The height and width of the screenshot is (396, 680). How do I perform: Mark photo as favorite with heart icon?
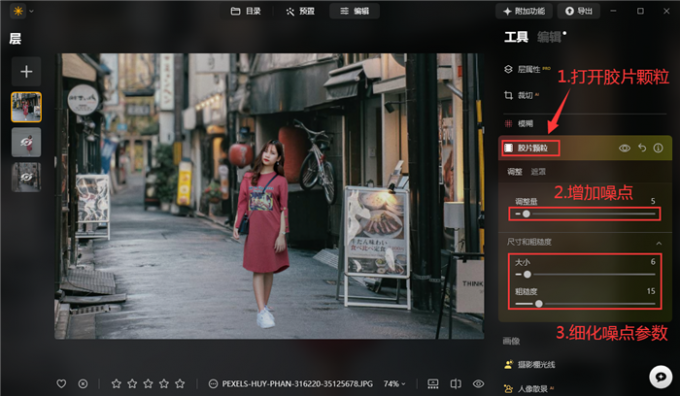[x=61, y=384]
